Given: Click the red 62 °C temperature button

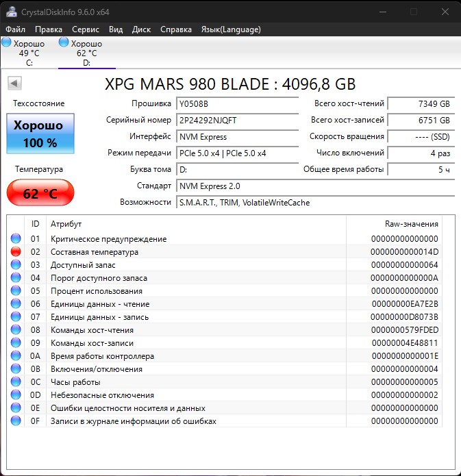Looking at the screenshot, I should 39,193.
